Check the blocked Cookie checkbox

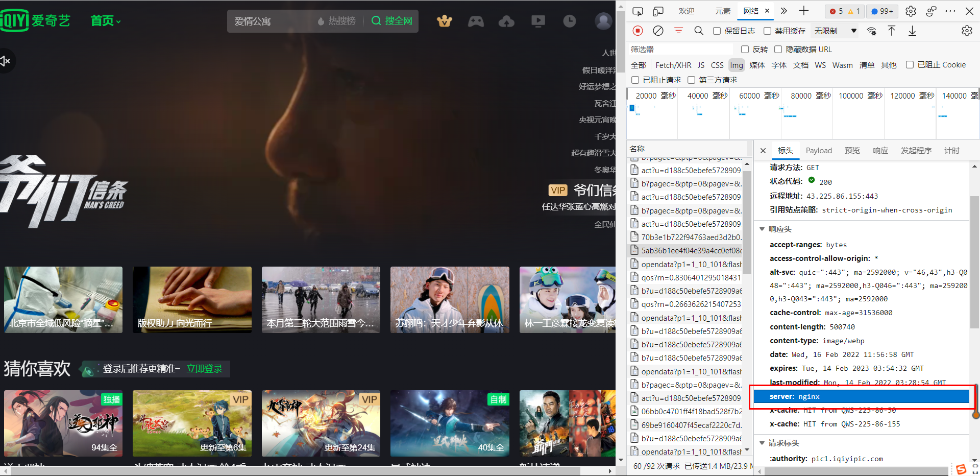[910, 65]
